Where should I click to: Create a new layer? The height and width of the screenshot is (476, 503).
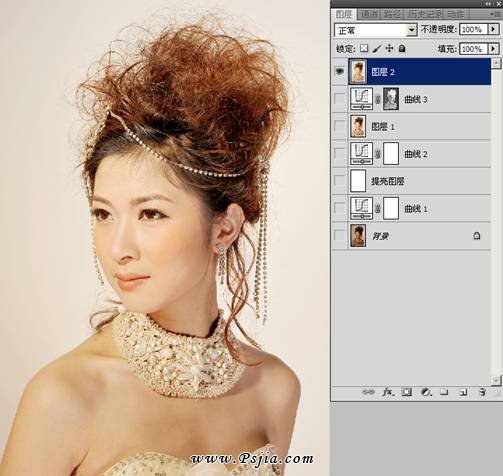pos(463,392)
